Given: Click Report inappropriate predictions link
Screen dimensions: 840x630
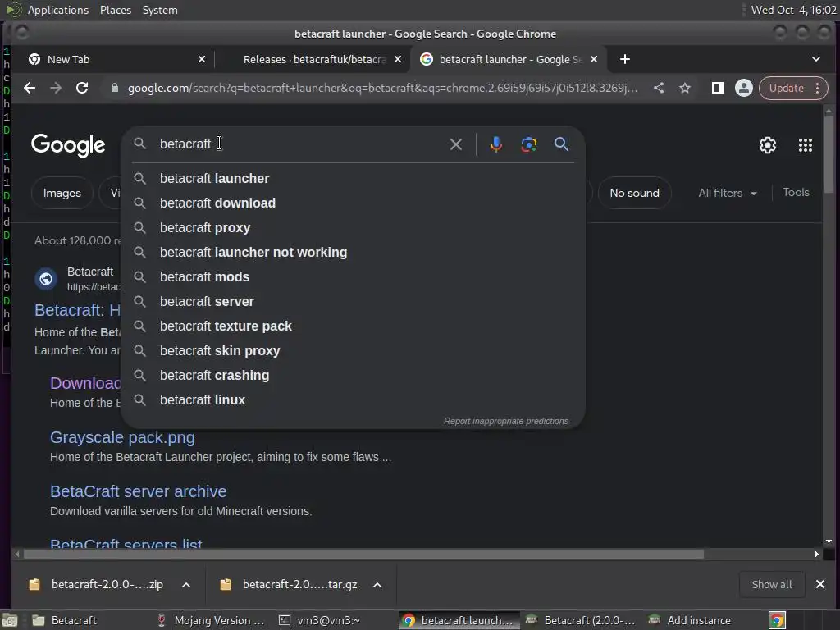Looking at the screenshot, I should pos(505,421).
